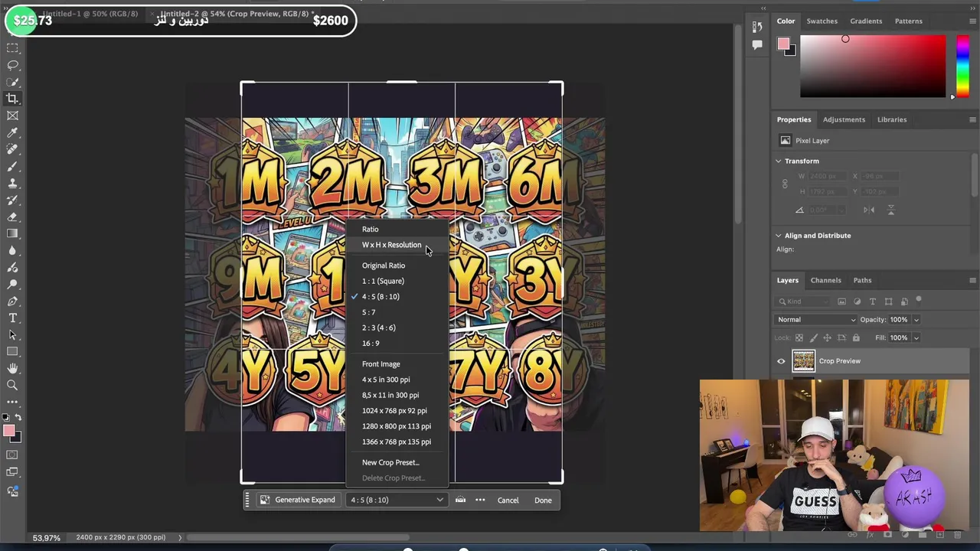Open the 4 : 5 (8 : 10) ratio dropdown
980x551 pixels.
coord(397,500)
